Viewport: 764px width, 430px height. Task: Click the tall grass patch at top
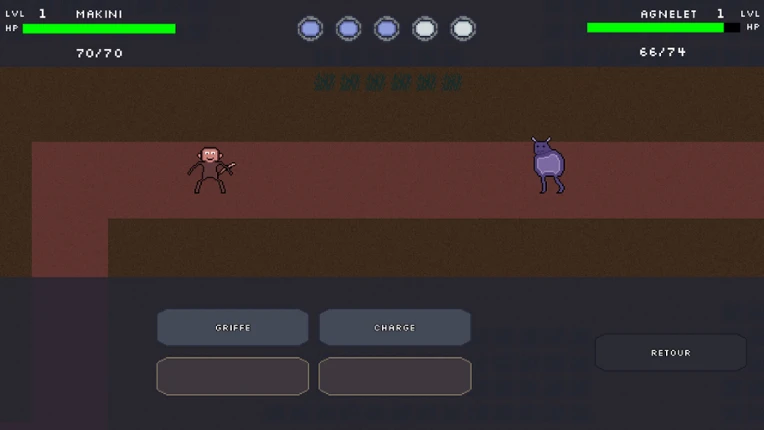pyautogui.click(x=388, y=82)
